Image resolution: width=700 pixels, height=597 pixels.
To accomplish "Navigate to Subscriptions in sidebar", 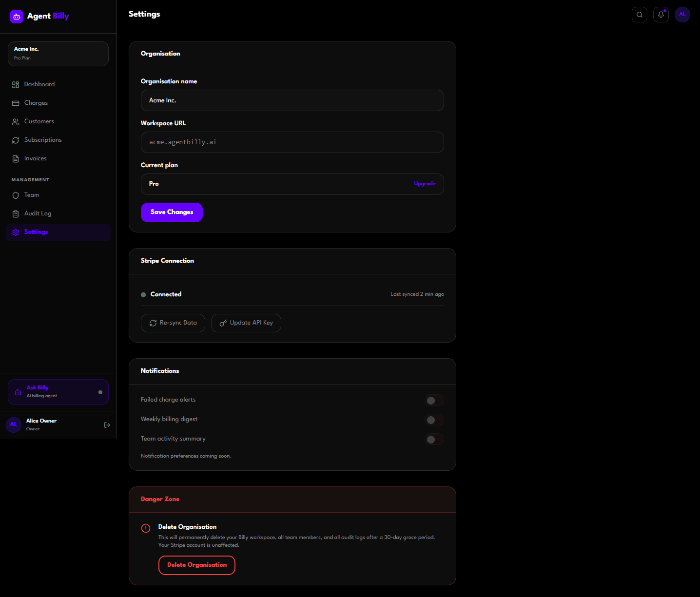I will pyautogui.click(x=43, y=140).
